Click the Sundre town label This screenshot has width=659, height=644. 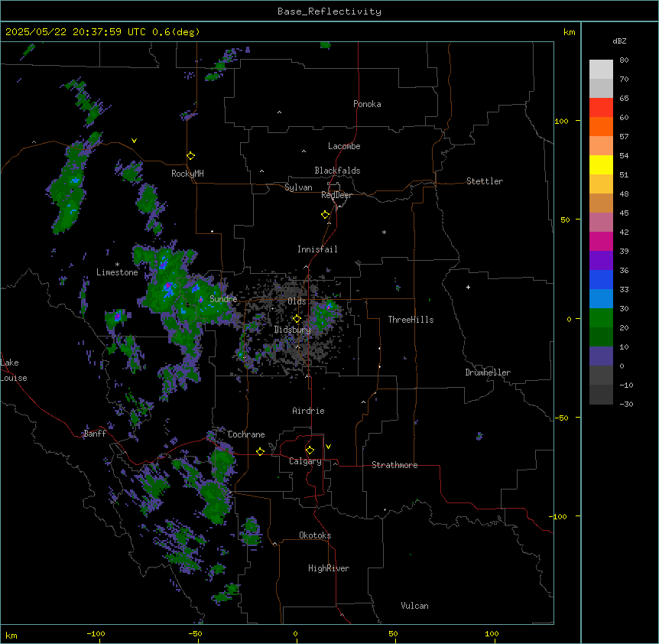[223, 299]
